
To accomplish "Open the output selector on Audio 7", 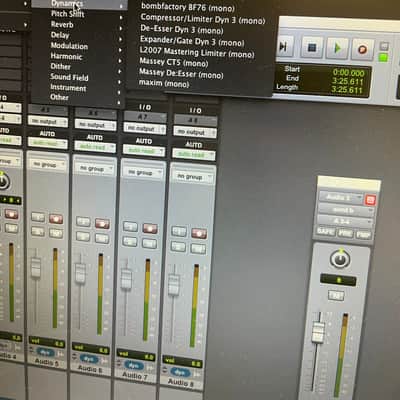I will [x=145, y=128].
